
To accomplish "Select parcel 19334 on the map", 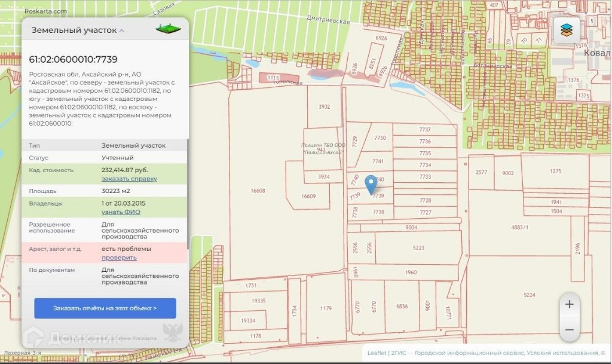I will point(248,321).
